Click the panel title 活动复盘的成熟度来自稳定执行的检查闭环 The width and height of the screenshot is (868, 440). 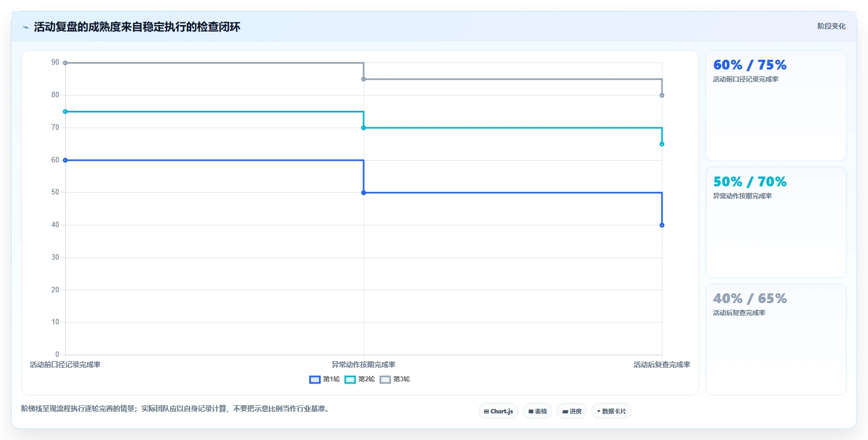point(137,27)
